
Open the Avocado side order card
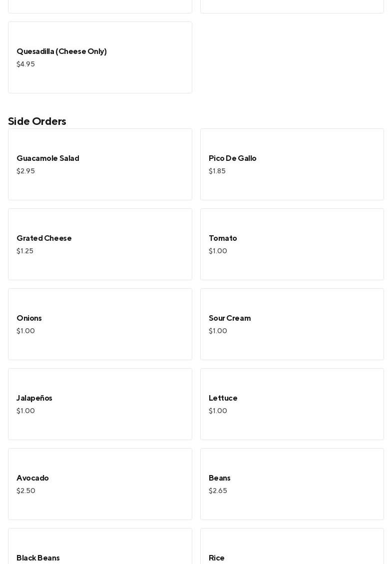click(100, 484)
